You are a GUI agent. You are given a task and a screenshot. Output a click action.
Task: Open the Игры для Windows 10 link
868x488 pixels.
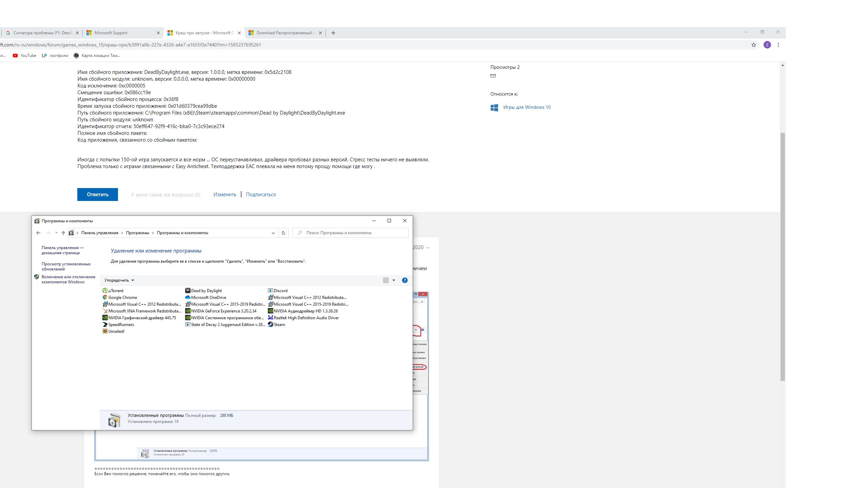(527, 107)
